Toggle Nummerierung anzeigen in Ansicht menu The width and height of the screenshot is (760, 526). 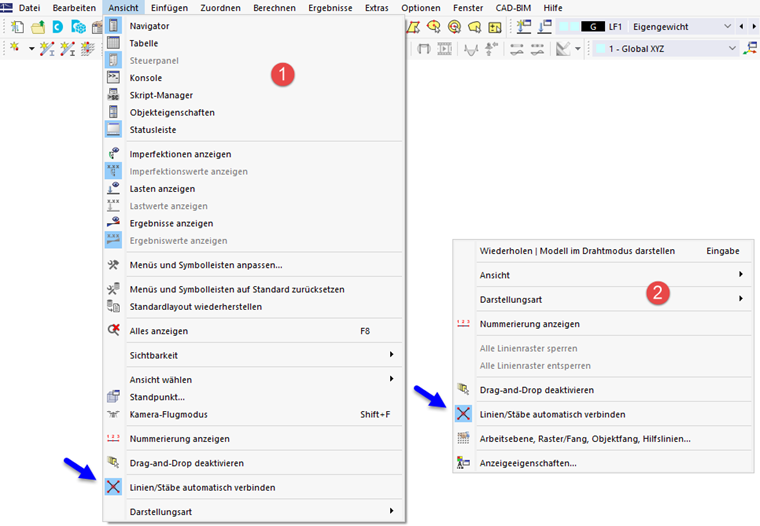[253, 439]
